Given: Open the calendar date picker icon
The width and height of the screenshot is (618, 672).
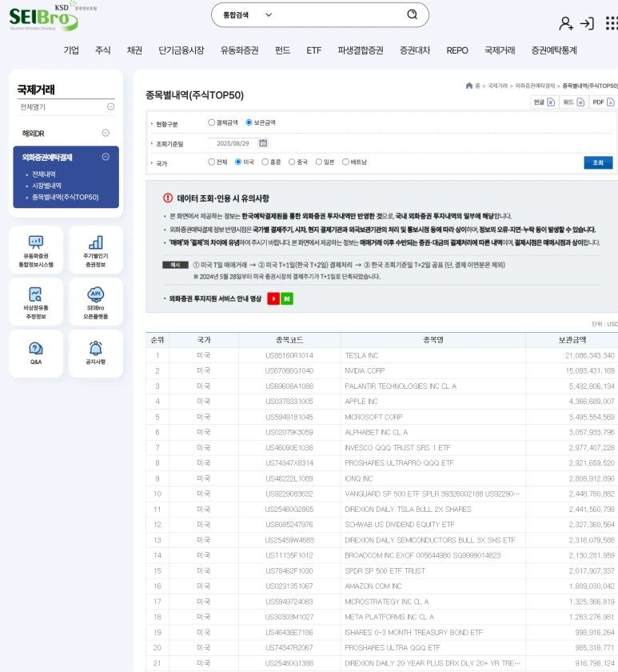Looking at the screenshot, I should (263, 142).
